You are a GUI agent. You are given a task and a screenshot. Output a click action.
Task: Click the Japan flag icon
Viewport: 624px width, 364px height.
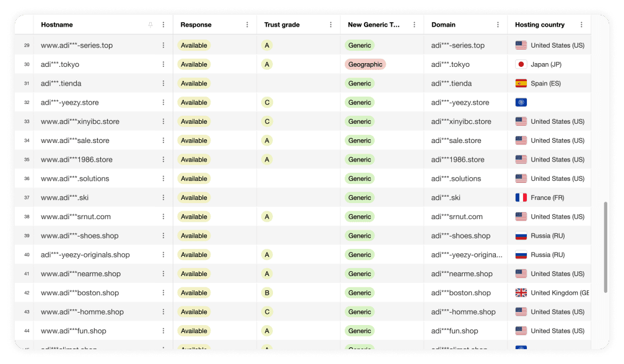[x=521, y=64]
